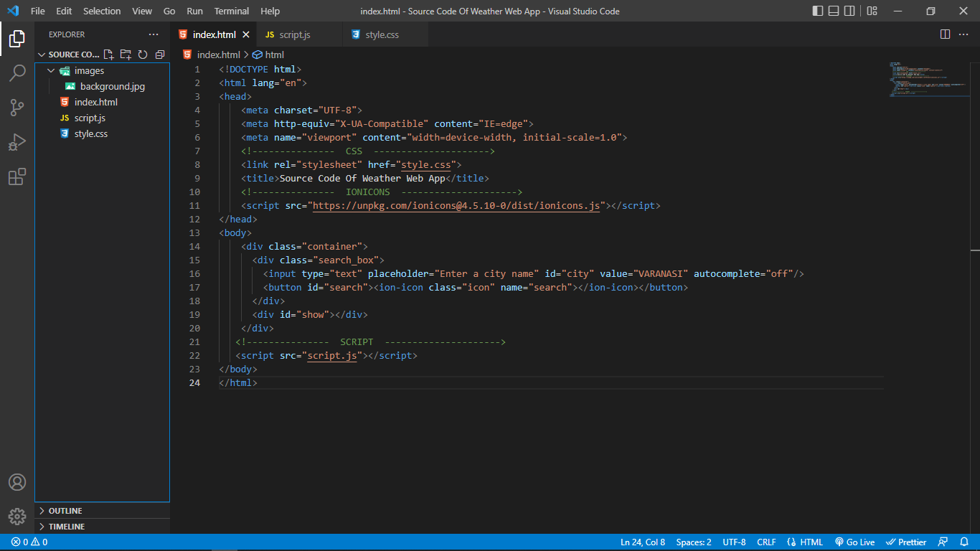The width and height of the screenshot is (980, 551).
Task: Open the Source Control view
Action: click(17, 108)
